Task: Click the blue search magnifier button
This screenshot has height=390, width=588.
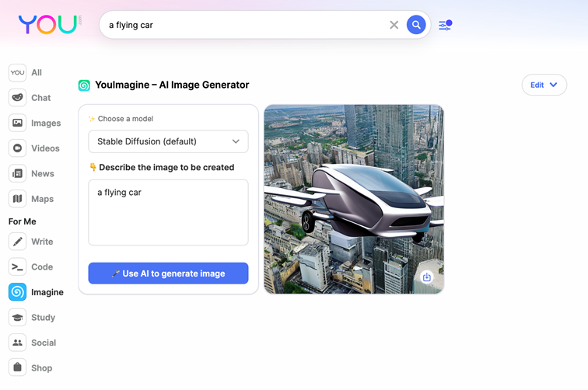Action: point(416,25)
